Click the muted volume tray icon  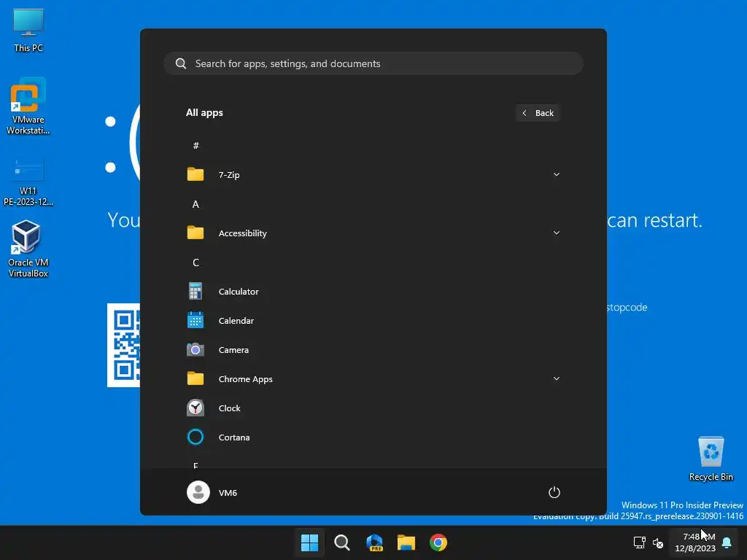coord(658,542)
